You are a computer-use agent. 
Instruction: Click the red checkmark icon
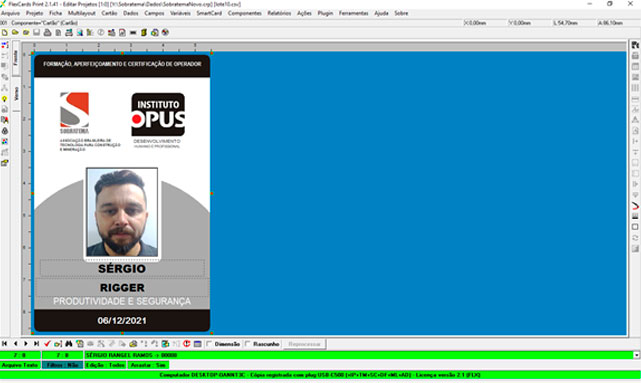[x=47, y=344]
